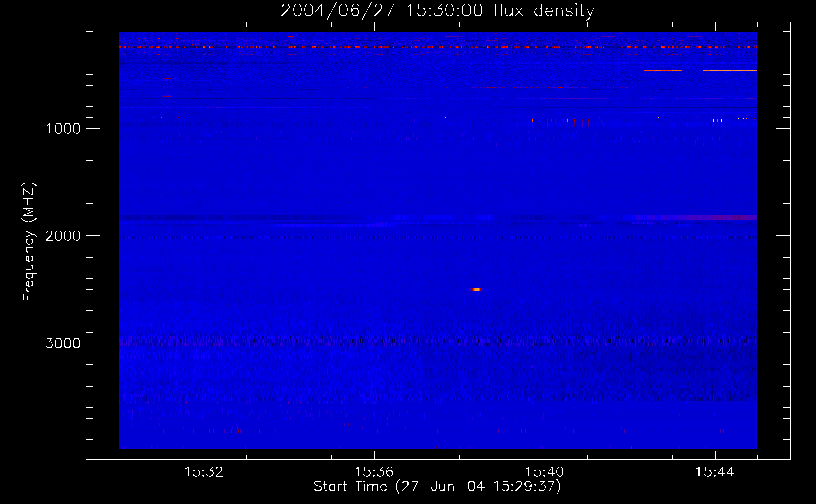Click the "15:44" time tick label

[x=715, y=472]
